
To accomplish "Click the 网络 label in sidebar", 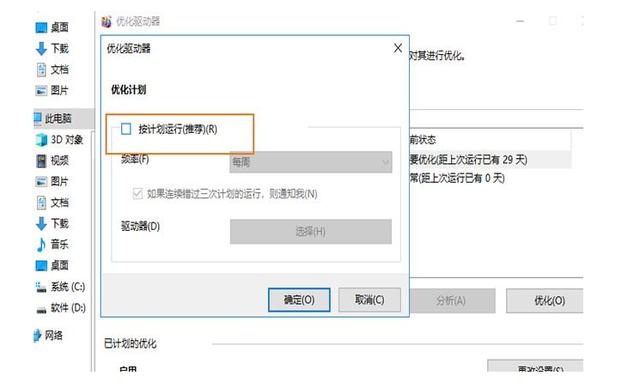I will click(x=53, y=335).
